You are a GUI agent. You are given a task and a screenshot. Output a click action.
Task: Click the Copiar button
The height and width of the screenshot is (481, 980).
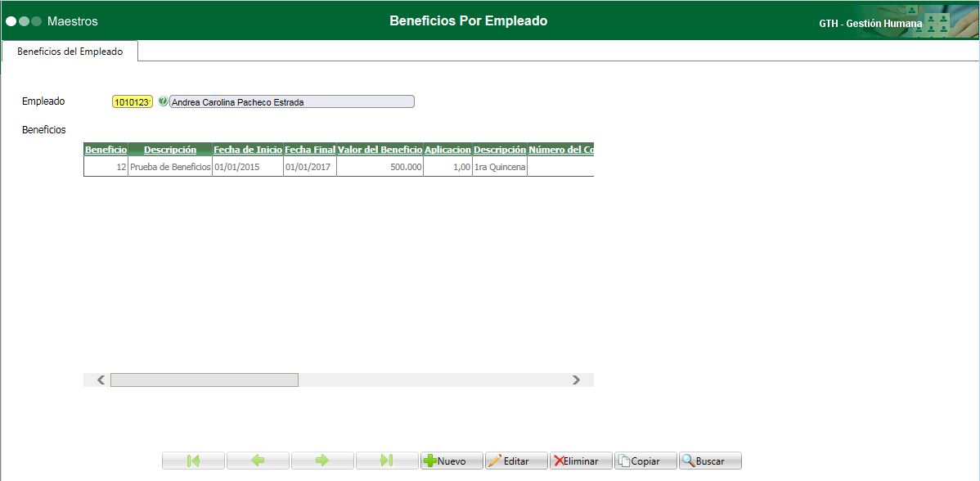pos(645,461)
